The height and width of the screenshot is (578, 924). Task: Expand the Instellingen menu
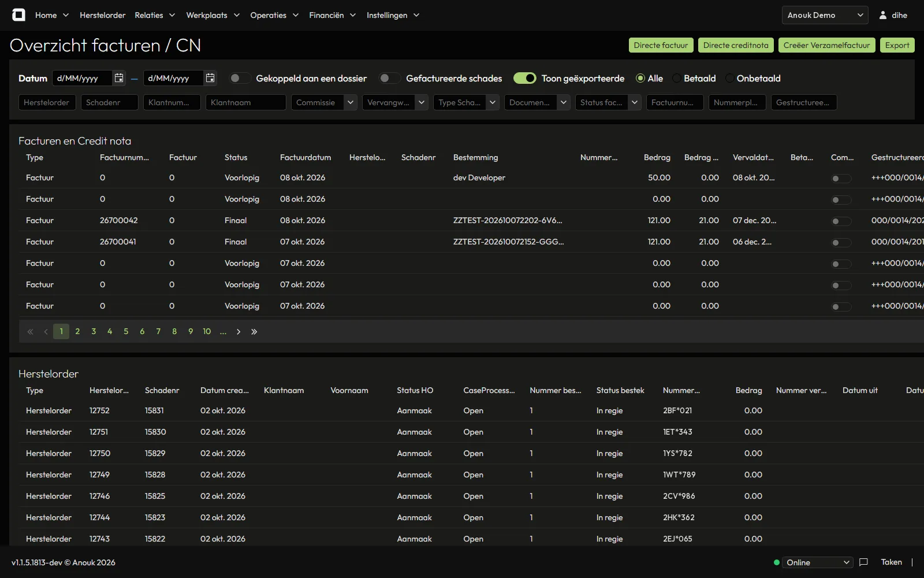(x=393, y=15)
